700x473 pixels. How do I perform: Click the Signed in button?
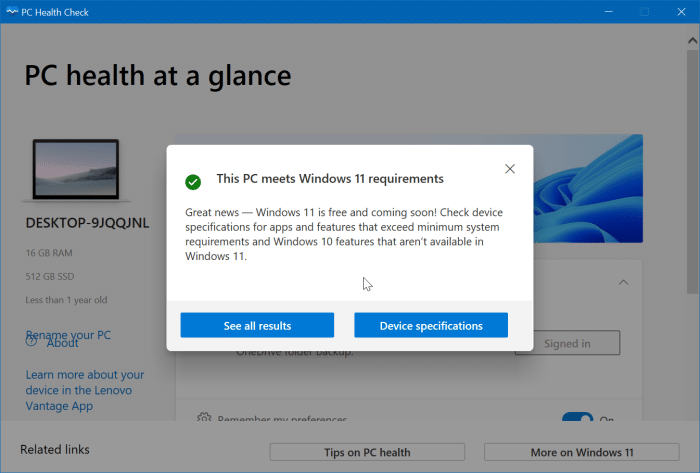click(567, 343)
